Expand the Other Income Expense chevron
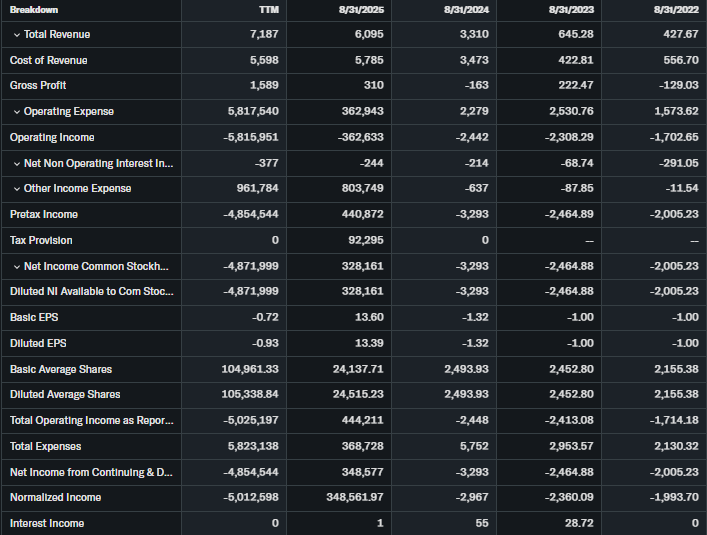This screenshot has width=707, height=535. pyautogui.click(x=16, y=189)
